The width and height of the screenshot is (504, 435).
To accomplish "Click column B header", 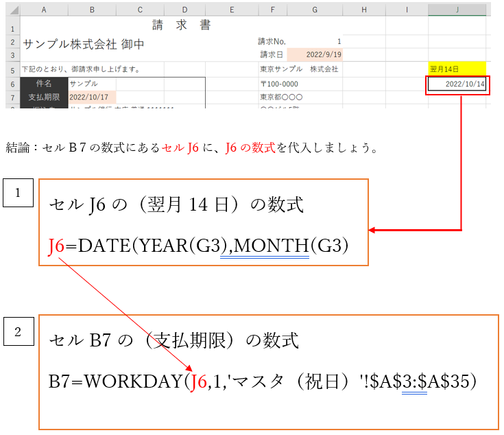I will (92, 10).
